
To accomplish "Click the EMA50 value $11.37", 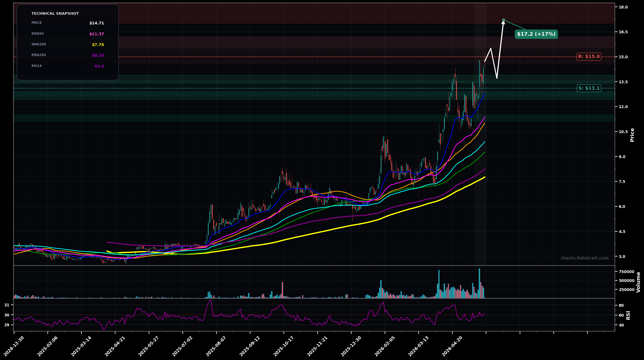I will click(x=96, y=34).
